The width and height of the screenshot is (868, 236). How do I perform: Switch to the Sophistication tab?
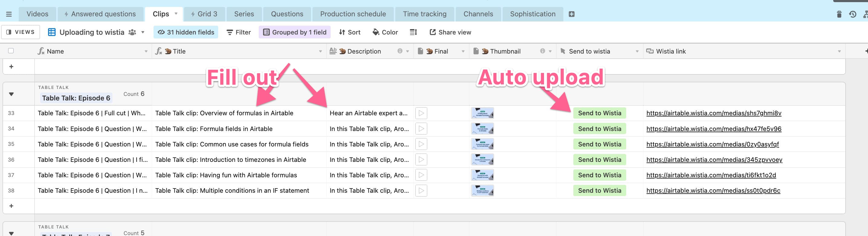tap(533, 14)
